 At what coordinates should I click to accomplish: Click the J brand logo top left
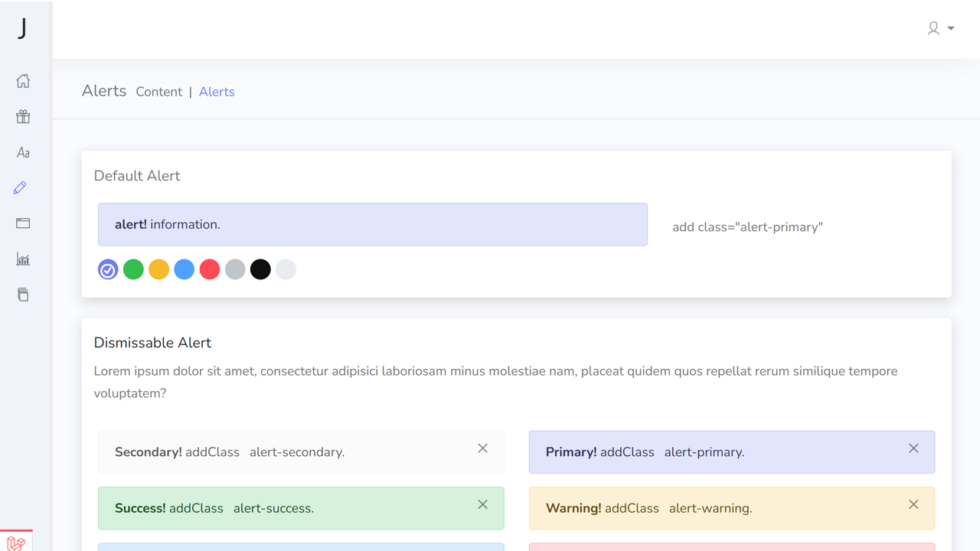click(23, 28)
